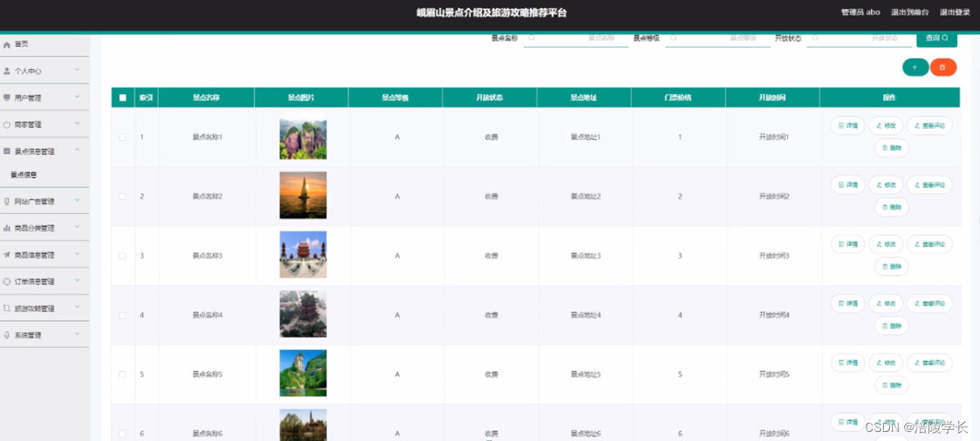Viewport: 980px width, 441px height.
Task: Click 修改 in the 景点名称3 row
Action: point(885,244)
